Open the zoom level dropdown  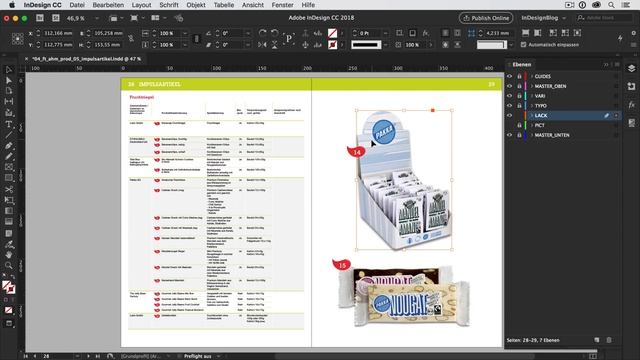(97, 18)
